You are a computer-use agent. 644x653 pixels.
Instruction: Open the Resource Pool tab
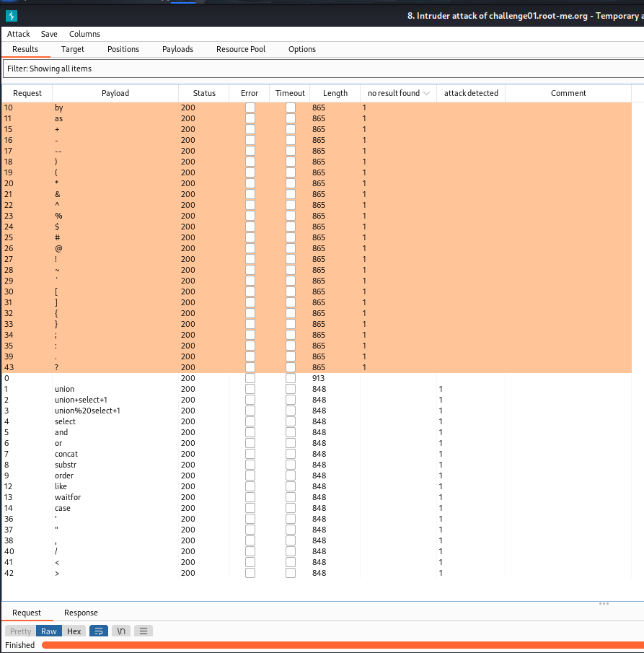pyautogui.click(x=241, y=49)
